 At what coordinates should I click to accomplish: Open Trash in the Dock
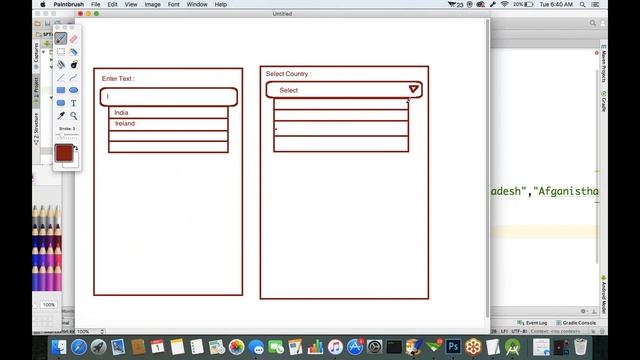[x=580, y=347]
